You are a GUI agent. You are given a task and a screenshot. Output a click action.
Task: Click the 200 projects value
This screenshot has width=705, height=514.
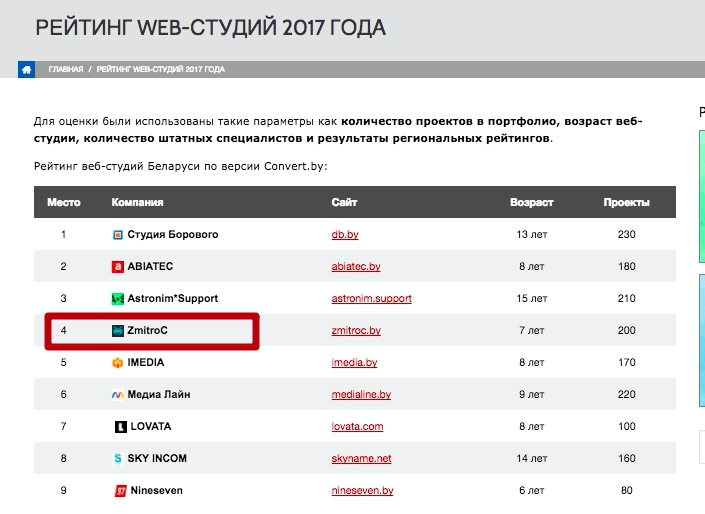click(x=626, y=330)
